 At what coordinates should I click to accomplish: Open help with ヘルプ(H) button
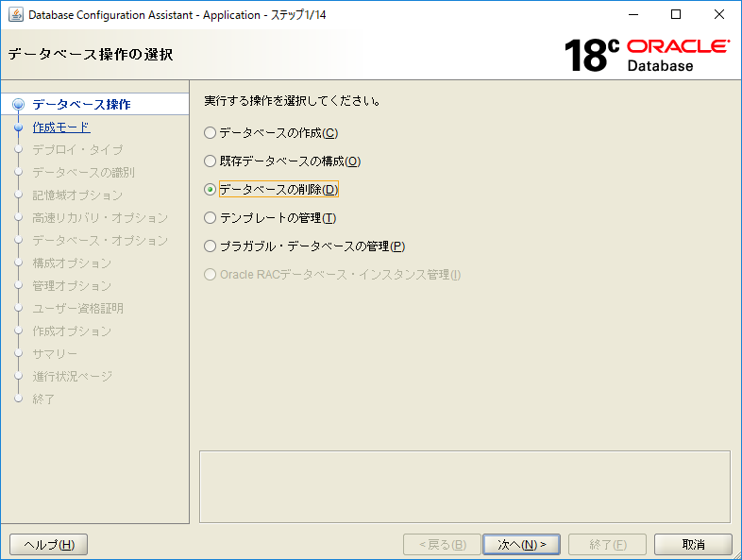tap(49, 545)
